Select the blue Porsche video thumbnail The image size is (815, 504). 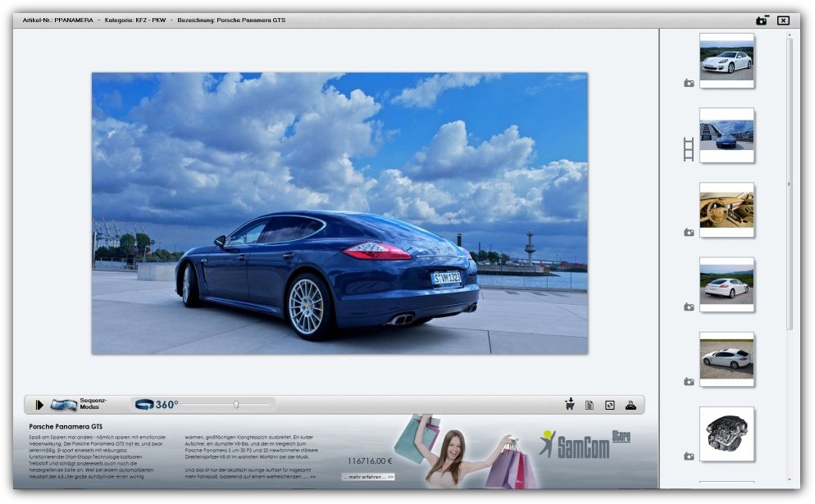pos(726,135)
